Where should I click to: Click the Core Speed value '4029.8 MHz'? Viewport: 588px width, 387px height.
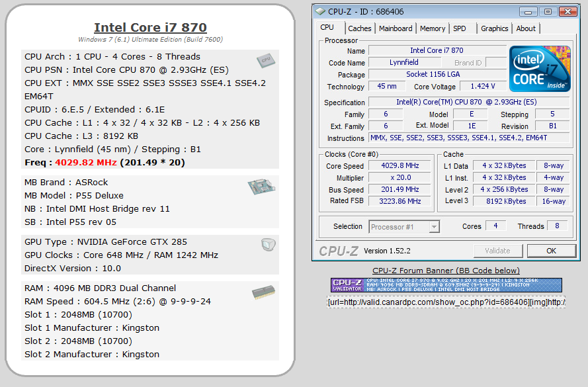[400, 165]
